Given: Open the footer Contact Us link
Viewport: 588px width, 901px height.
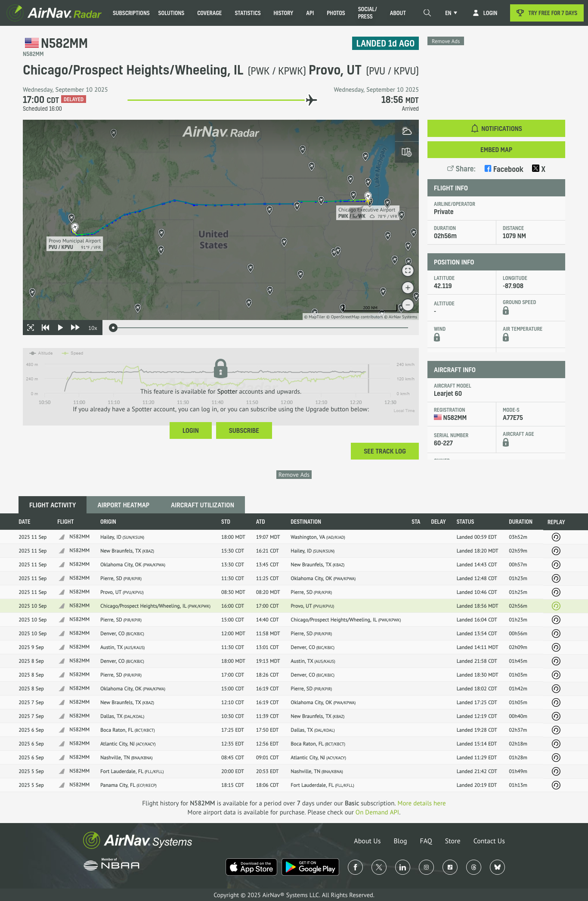Looking at the screenshot, I should [x=489, y=841].
